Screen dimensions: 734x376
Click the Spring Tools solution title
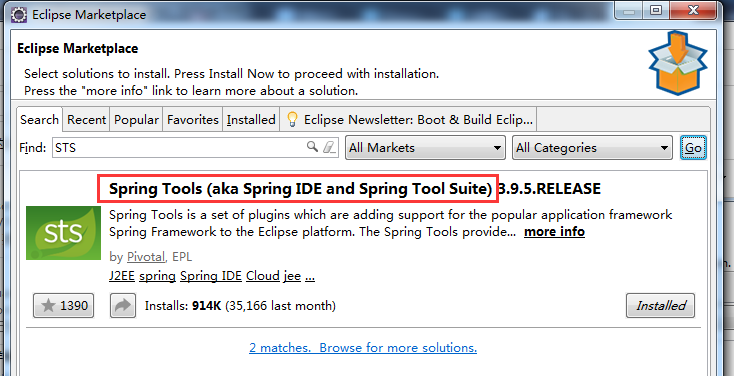pyautogui.click(x=301, y=189)
